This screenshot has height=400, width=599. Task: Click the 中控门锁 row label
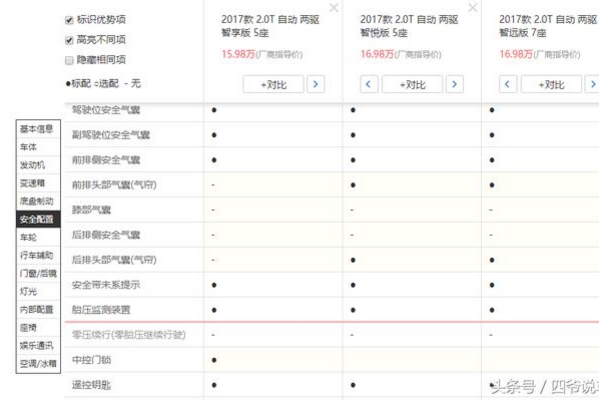pos(91,360)
